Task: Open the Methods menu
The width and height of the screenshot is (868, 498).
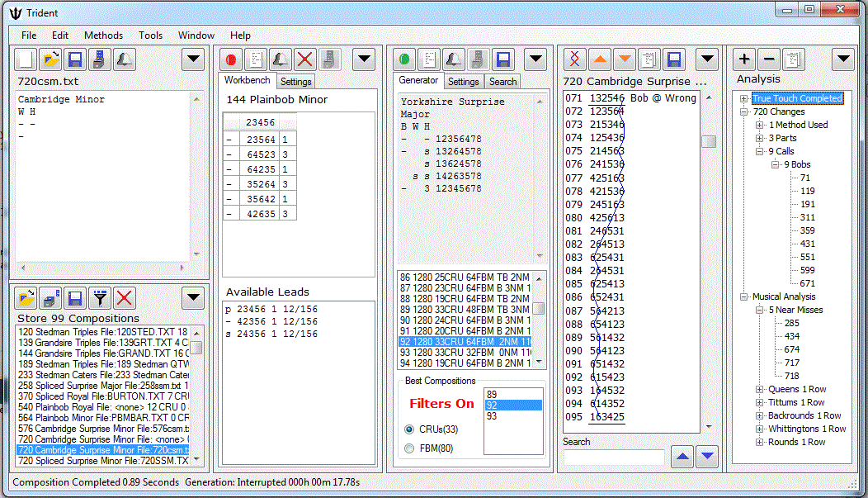Action: tap(103, 36)
